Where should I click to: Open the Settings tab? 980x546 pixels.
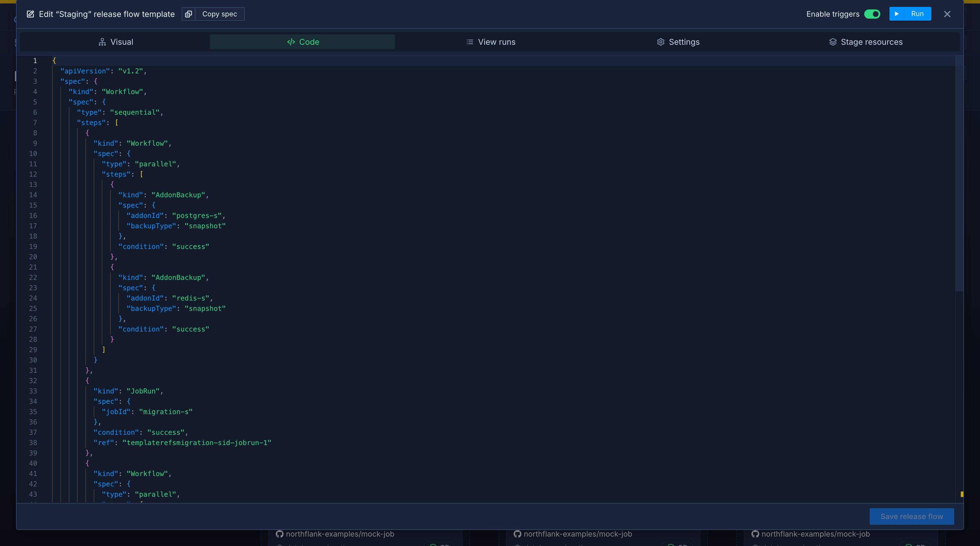(678, 42)
